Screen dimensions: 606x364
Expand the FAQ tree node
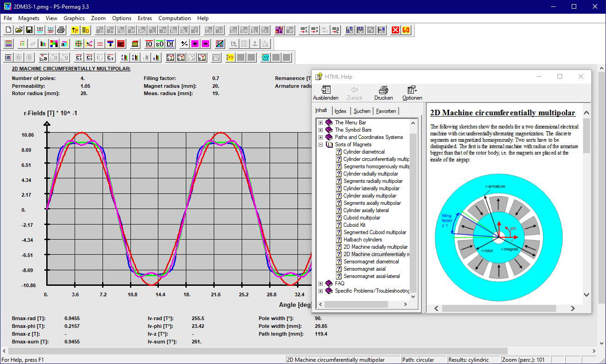click(x=320, y=284)
